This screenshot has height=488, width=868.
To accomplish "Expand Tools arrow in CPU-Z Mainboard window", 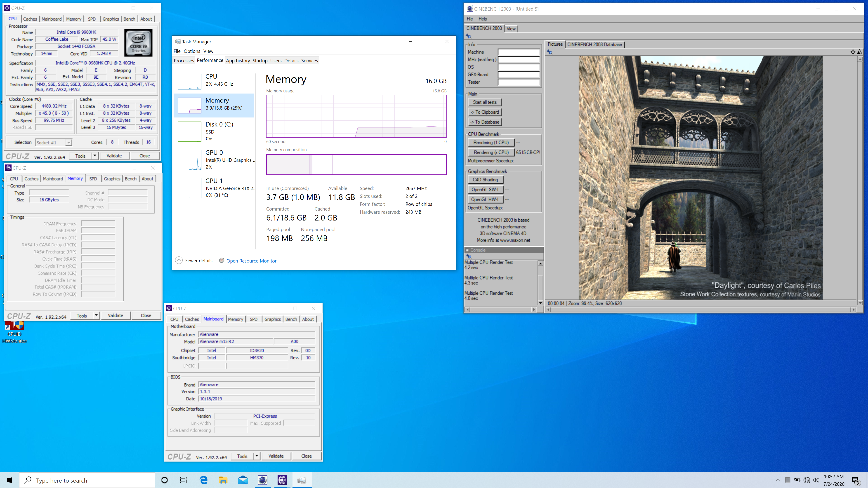I will 257,456.
